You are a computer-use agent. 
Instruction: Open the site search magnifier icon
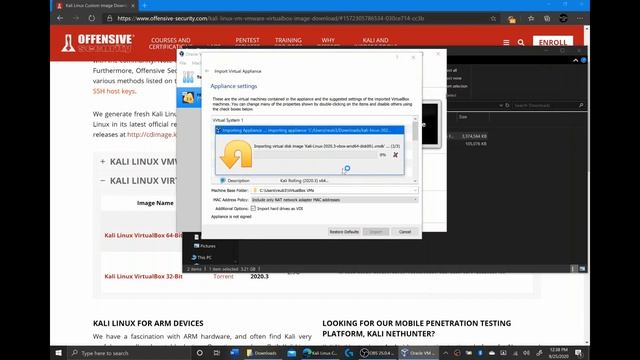(x=521, y=42)
